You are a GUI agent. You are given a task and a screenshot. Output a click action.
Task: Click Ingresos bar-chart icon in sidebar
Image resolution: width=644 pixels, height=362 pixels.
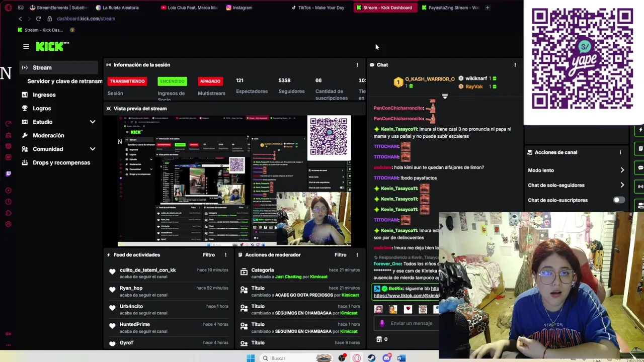point(25,95)
